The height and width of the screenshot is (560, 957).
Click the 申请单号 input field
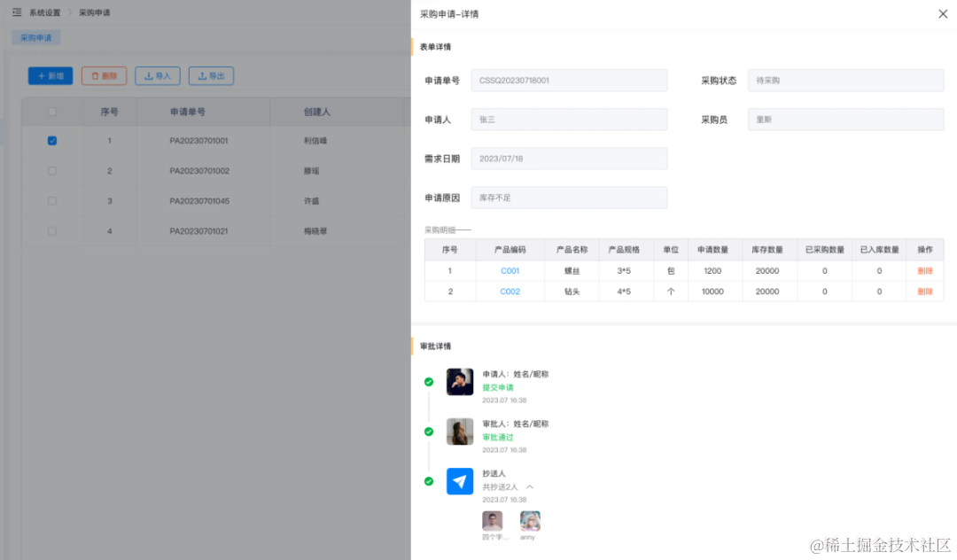[569, 81]
